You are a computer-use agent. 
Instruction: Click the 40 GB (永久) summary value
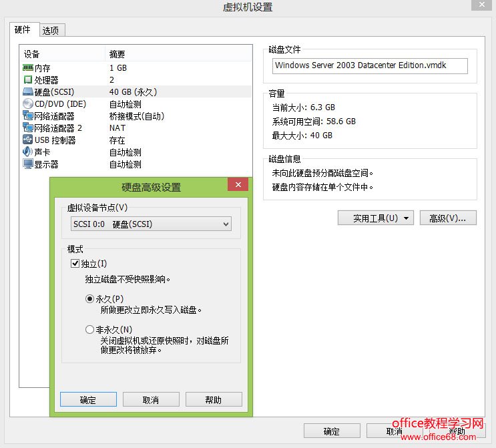coord(133,91)
